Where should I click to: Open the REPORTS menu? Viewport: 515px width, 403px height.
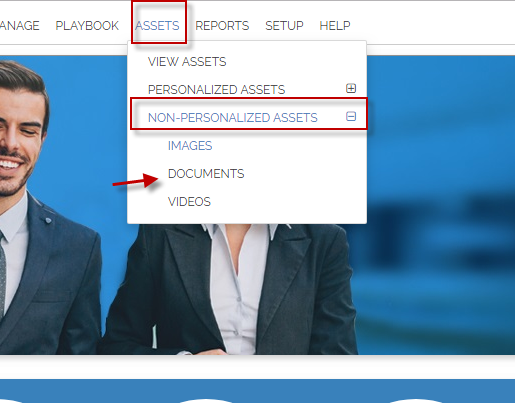(222, 26)
